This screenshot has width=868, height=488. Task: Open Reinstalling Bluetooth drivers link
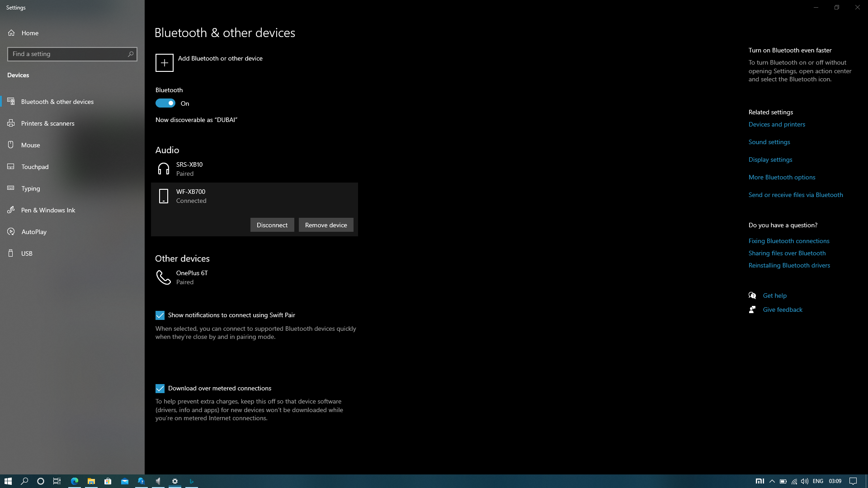tap(789, 265)
